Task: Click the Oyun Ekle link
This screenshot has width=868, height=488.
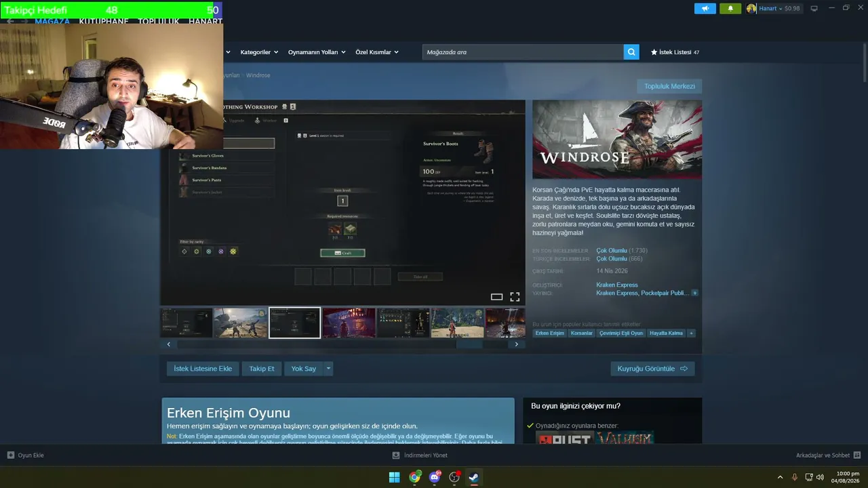Action: (x=31, y=455)
